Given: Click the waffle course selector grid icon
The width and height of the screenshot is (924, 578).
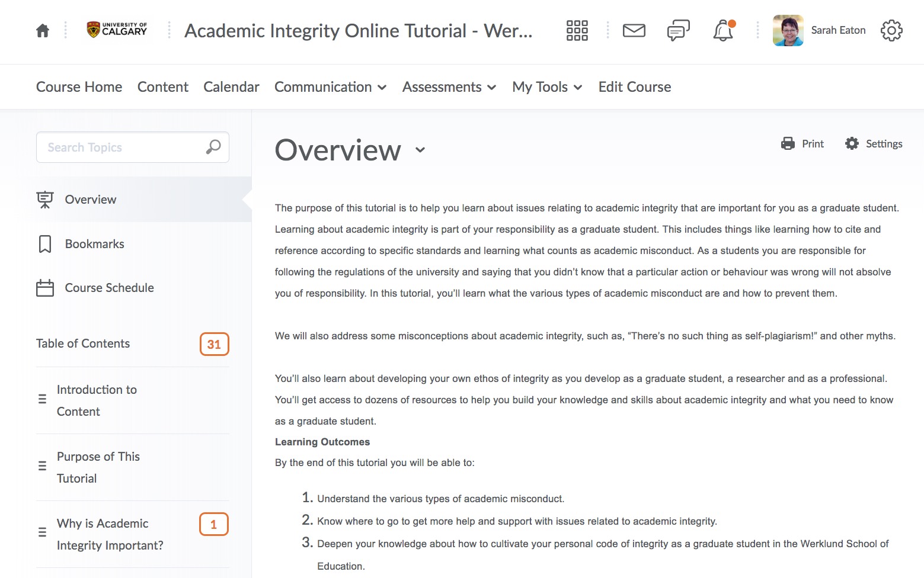Looking at the screenshot, I should [x=576, y=30].
